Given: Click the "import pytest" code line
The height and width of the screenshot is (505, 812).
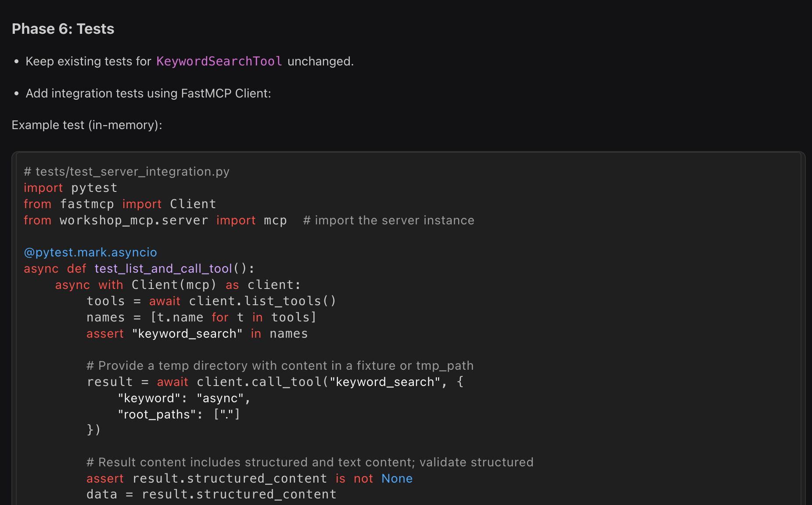Looking at the screenshot, I should point(71,188).
